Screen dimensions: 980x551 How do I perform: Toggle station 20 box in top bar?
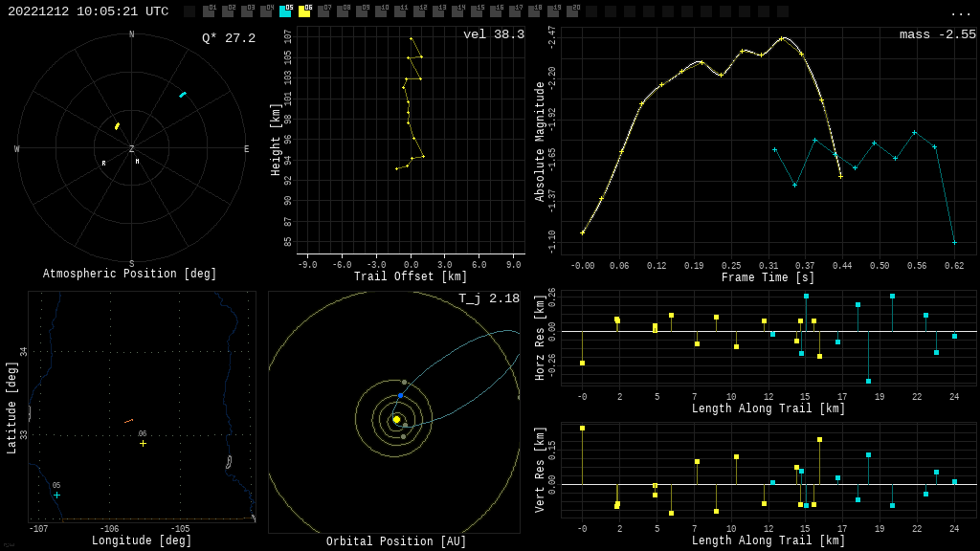point(572,11)
